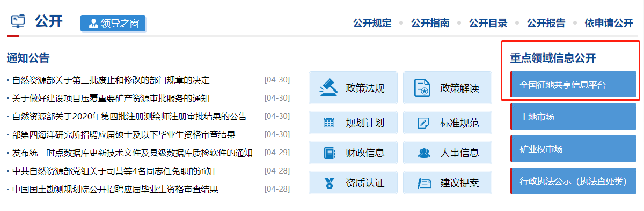Screen dimensions: 644x211
Task: Open 行政执法公示（执法查处类） link
Action: (x=573, y=181)
